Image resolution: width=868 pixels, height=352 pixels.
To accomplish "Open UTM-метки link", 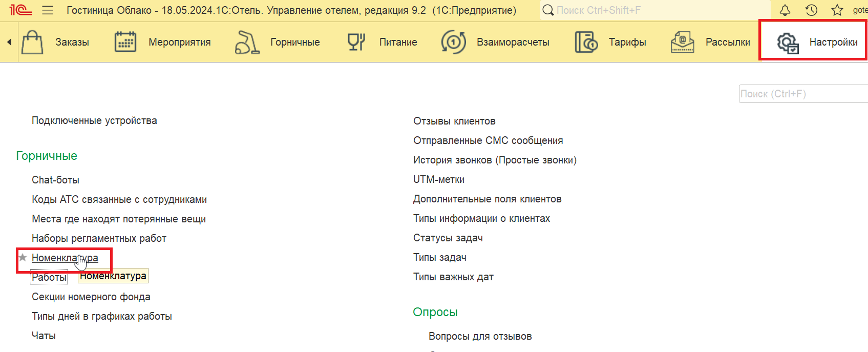I will pyautogui.click(x=439, y=179).
